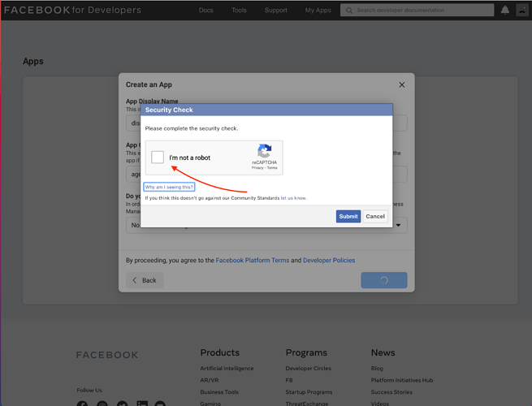Expand the Business Manager dropdown arrow

pyautogui.click(x=398, y=225)
